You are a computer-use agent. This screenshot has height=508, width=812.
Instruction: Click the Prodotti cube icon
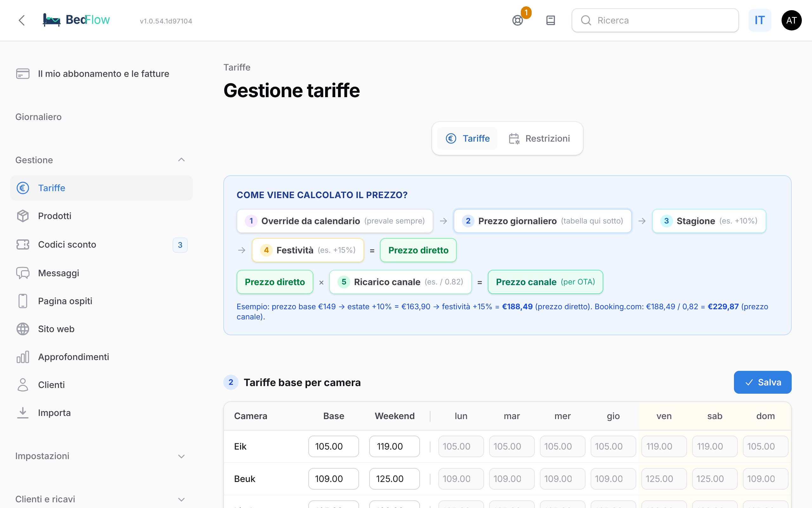[x=23, y=216]
